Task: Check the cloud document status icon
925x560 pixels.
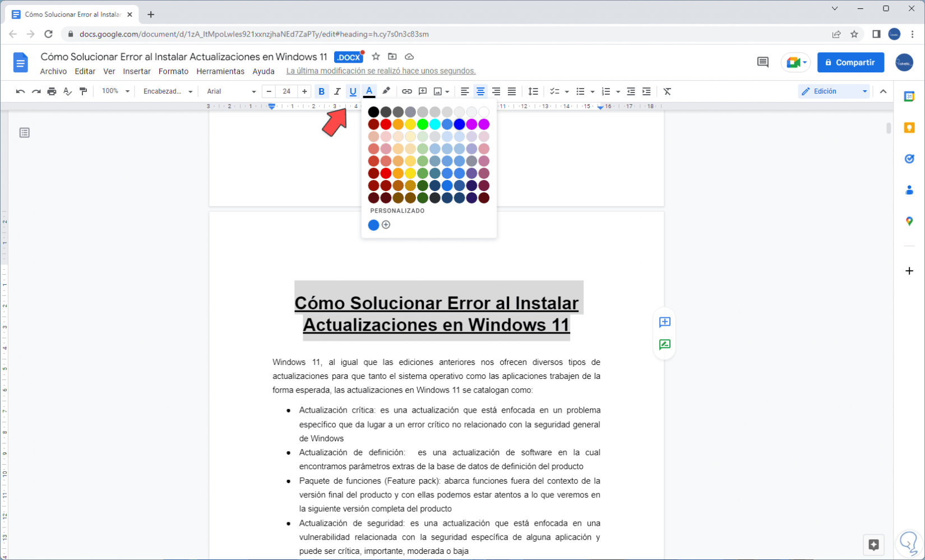Action: [x=409, y=57]
